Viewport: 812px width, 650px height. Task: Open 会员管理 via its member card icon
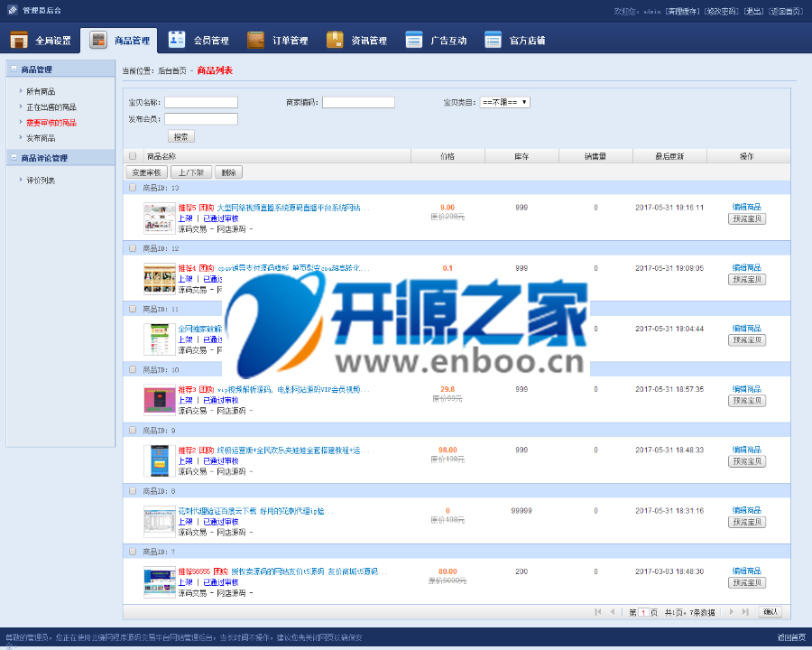coord(177,40)
